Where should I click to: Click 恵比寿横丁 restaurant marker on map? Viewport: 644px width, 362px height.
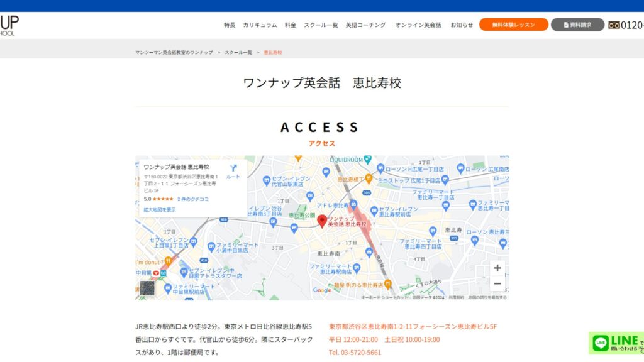click(x=369, y=178)
